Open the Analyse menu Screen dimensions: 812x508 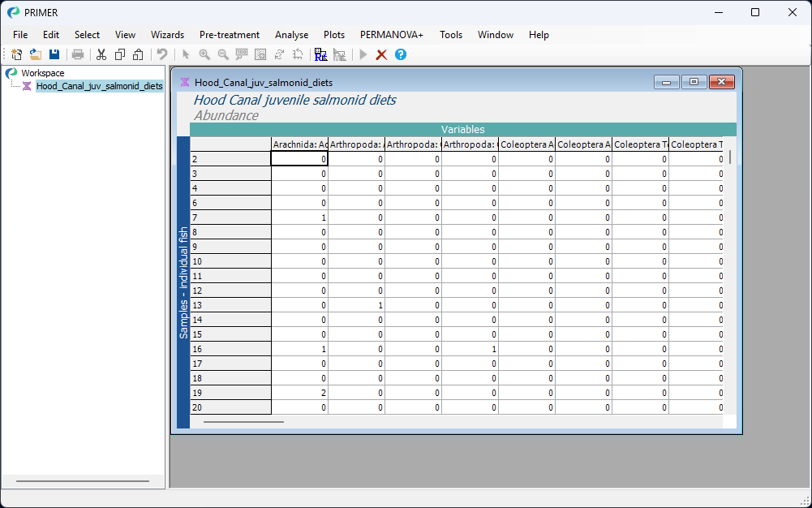click(x=291, y=35)
